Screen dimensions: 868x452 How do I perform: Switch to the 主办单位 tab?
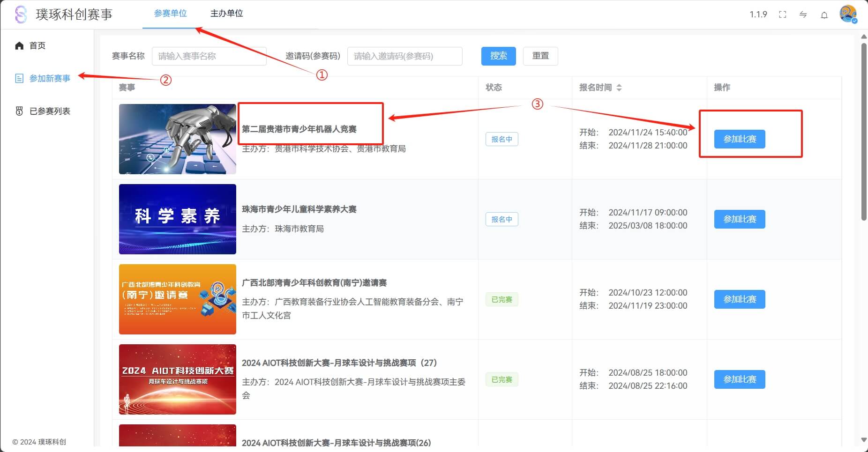227,14
